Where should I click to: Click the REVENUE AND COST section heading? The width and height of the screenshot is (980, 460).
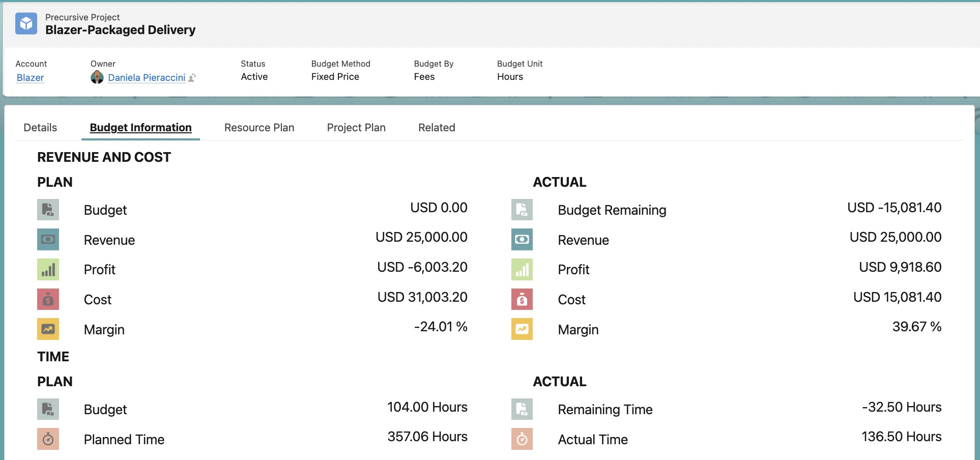[x=104, y=157]
